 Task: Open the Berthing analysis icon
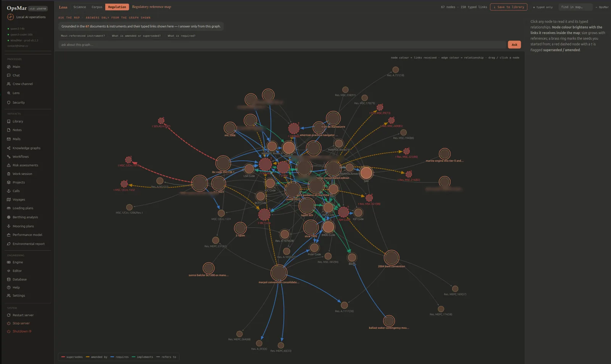pos(9,217)
